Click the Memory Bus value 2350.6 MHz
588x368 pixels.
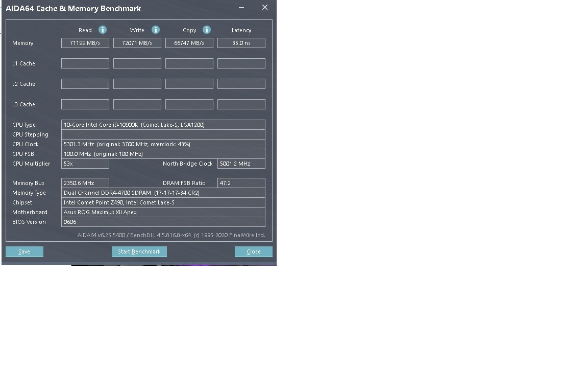[85, 183]
